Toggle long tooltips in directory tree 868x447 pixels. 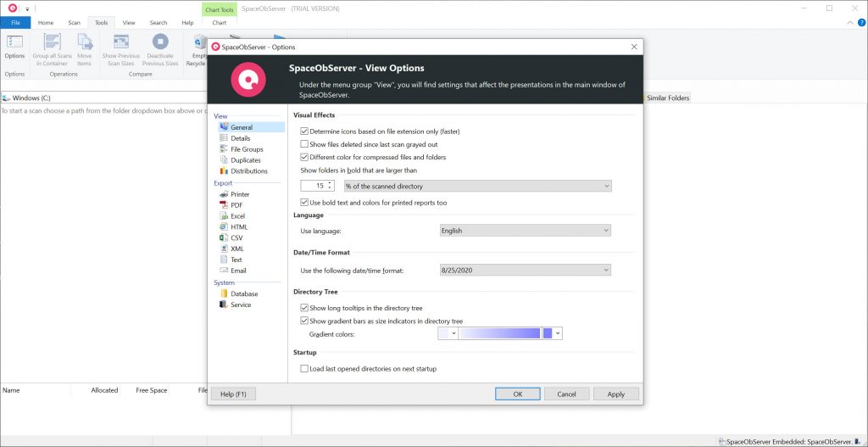(x=304, y=308)
